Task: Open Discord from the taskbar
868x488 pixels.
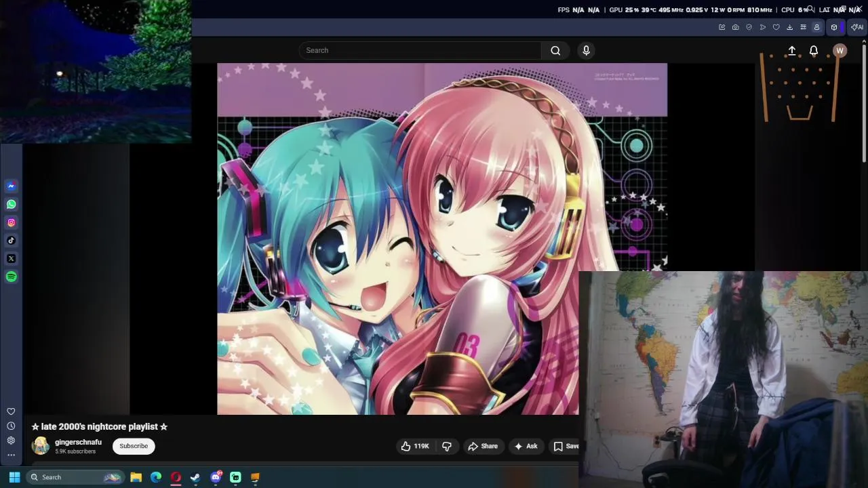Action: (216, 477)
